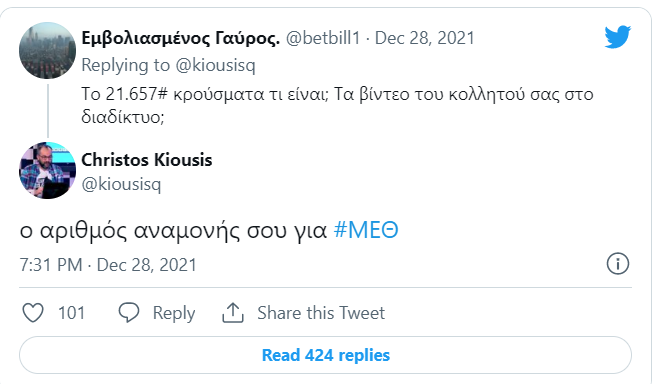Click the parent tweet text about 21.657 κρούσματα
The width and height of the screenshot is (666, 384).
(337, 105)
